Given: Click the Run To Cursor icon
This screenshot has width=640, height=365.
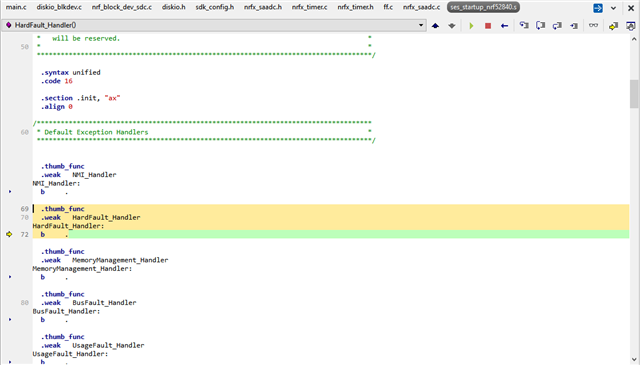Looking at the screenshot, I should coord(574,26).
